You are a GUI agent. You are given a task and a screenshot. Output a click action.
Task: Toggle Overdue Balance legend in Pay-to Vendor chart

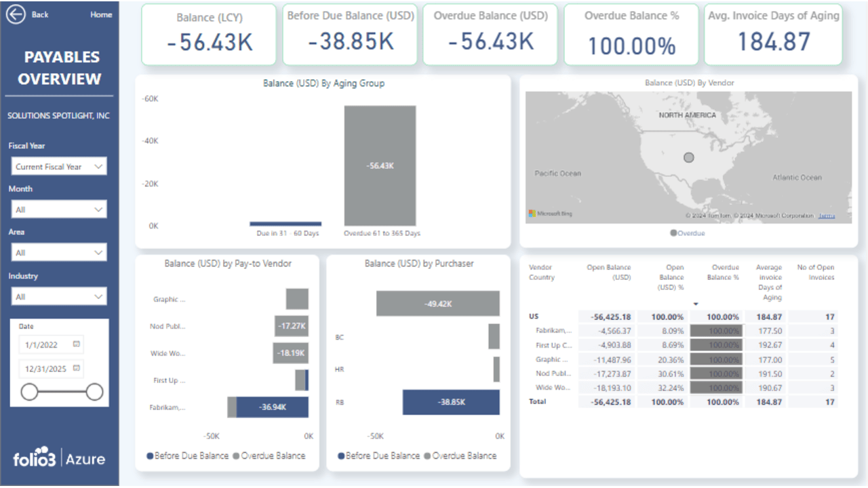pos(269,455)
